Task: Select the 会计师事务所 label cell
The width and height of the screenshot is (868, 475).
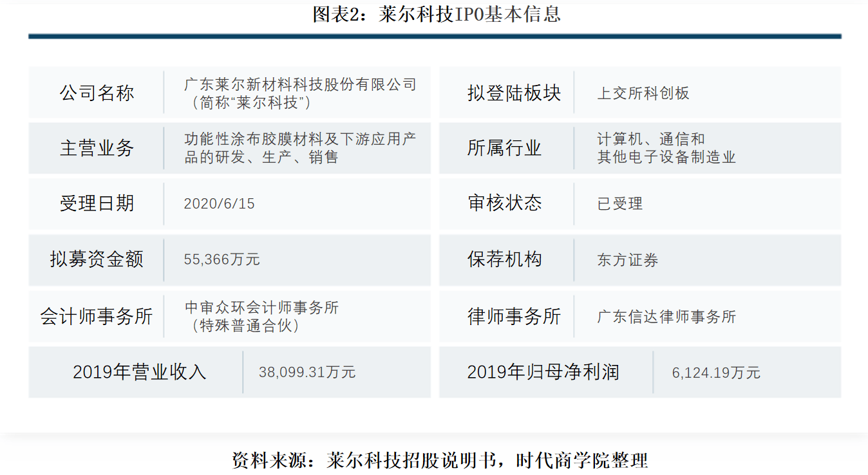Action: 97,316
